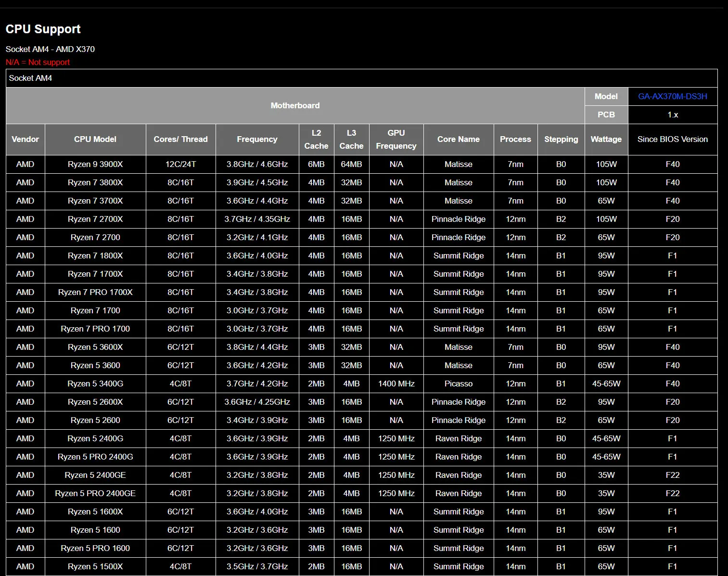Click the Motherboard header cell
This screenshot has height=576, width=728.
click(x=295, y=105)
